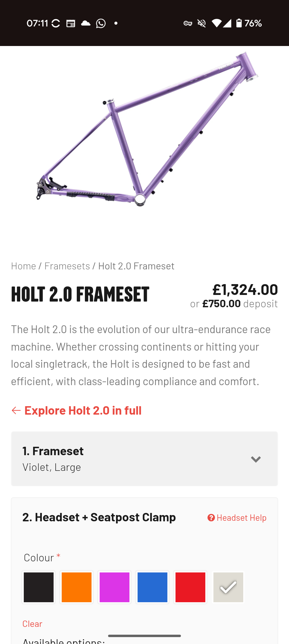Tap the calendar notification icon
The width and height of the screenshot is (289, 644).
coord(71,23)
